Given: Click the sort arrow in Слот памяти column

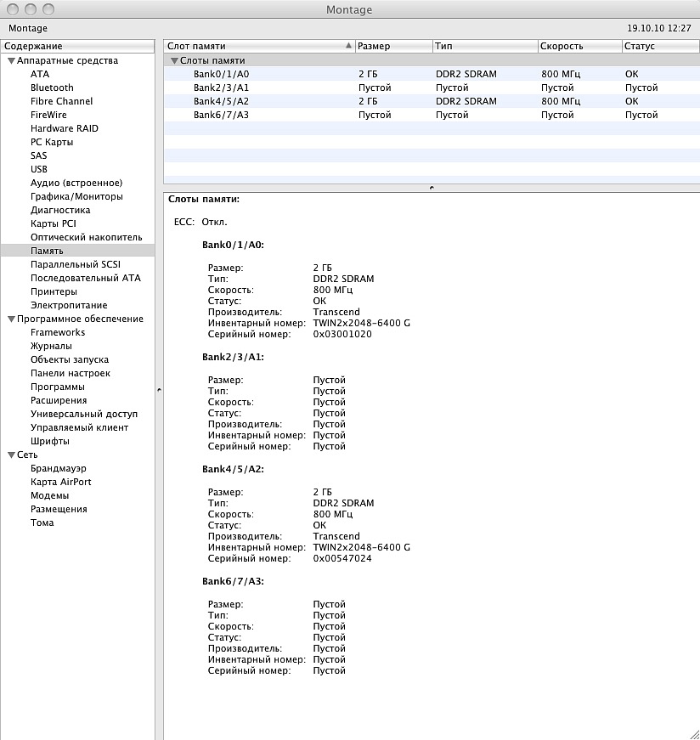Looking at the screenshot, I should coord(348,46).
